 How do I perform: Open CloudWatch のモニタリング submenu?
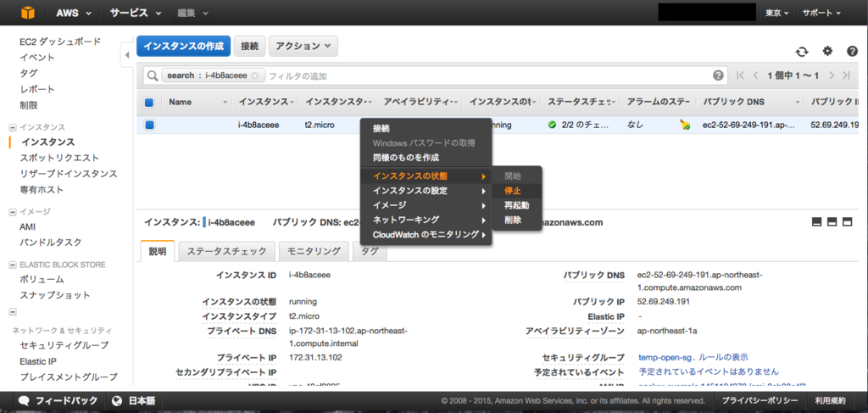coord(426,235)
